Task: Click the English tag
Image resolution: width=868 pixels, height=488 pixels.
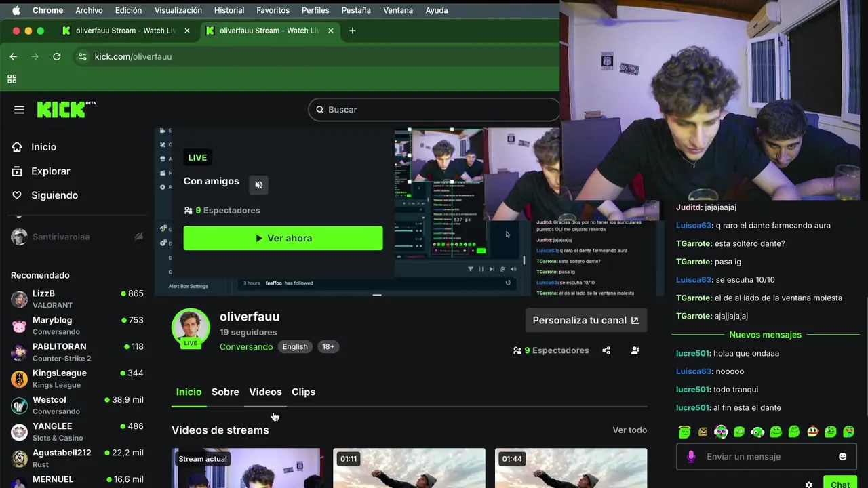Action: click(x=295, y=347)
